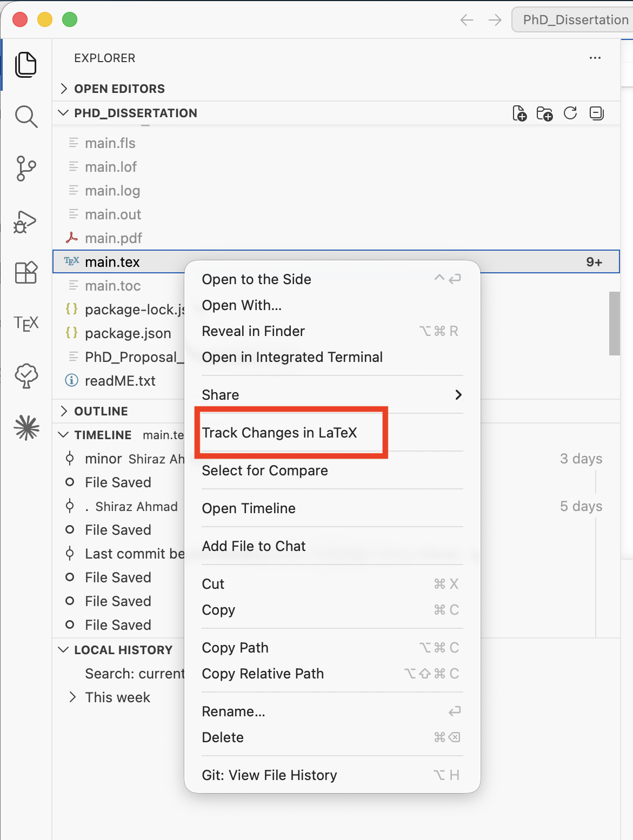Viewport: 633px width, 840px height.
Task: Select Track Changes in LaTeX
Action: 332,433
